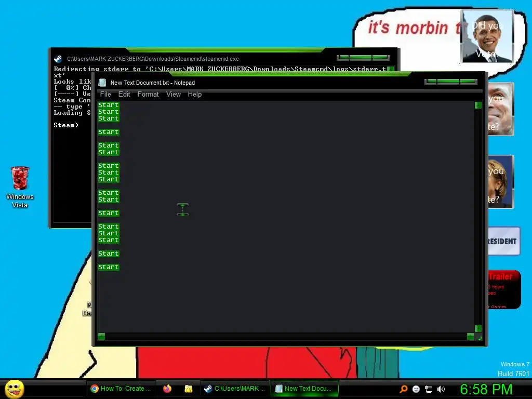Click the Steam icon in steamcmd title bar

coord(58,59)
